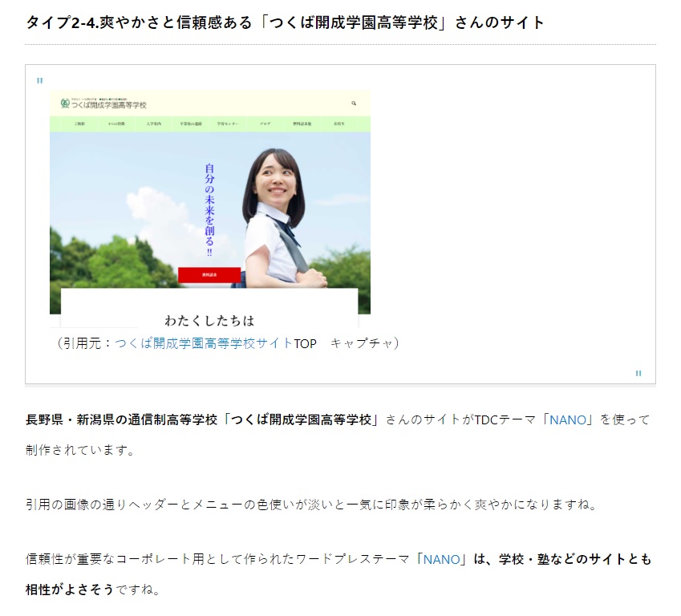Open the つくば開成学園高等学校サイト citation link
The width and height of the screenshot is (681, 616).
click(204, 343)
